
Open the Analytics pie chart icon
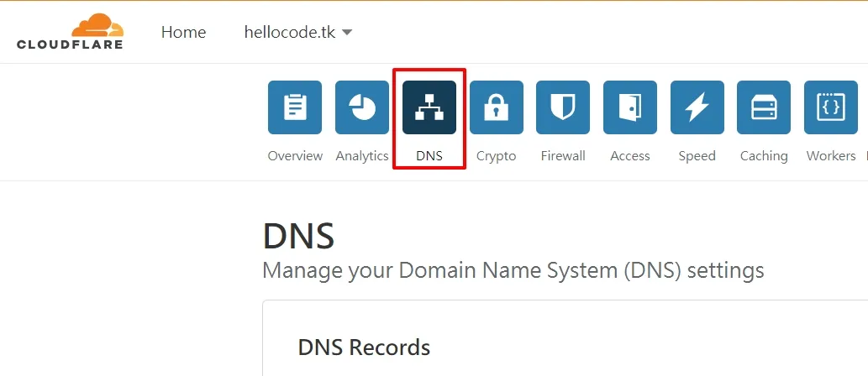coord(362,107)
